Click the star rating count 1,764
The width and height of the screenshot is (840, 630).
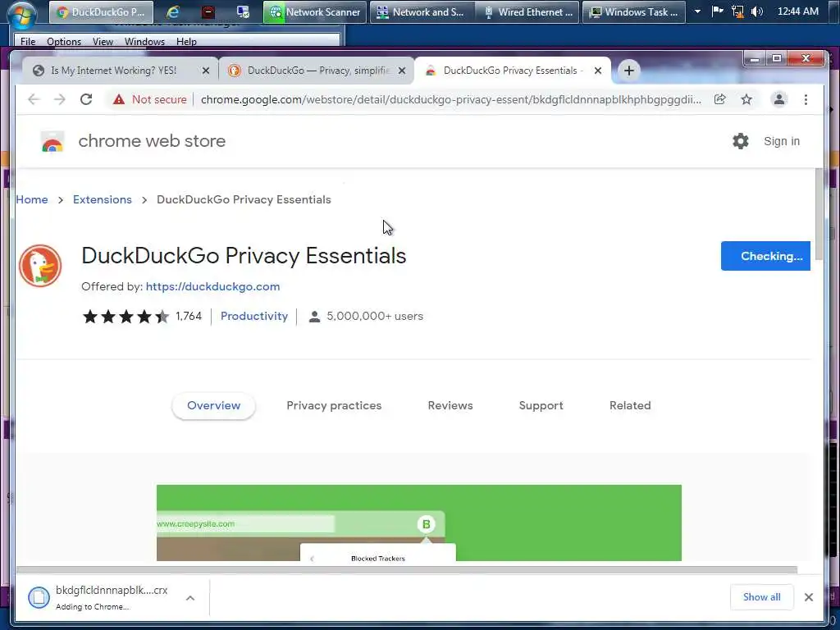click(x=189, y=316)
